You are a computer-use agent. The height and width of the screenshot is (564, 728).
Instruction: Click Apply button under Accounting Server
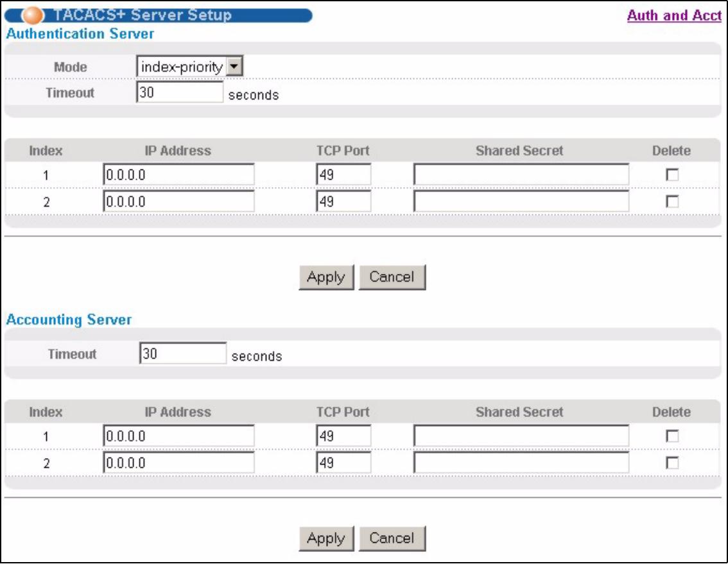(326, 539)
